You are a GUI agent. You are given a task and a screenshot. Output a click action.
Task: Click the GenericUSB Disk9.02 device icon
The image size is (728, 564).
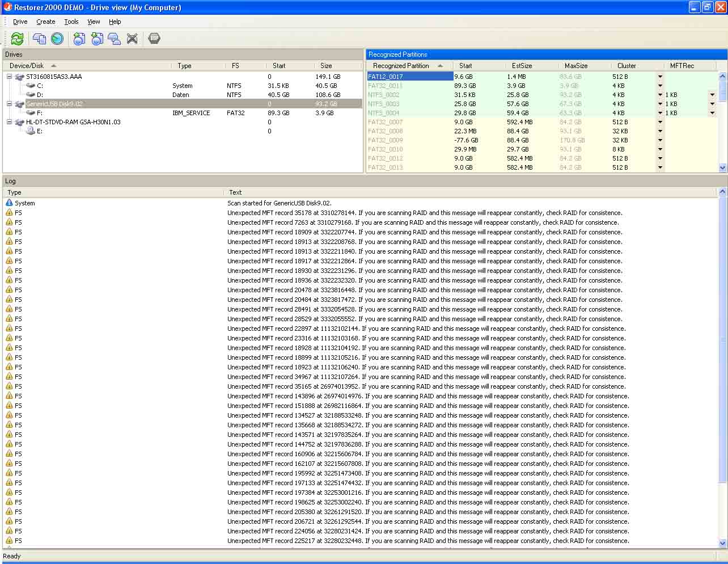19,104
